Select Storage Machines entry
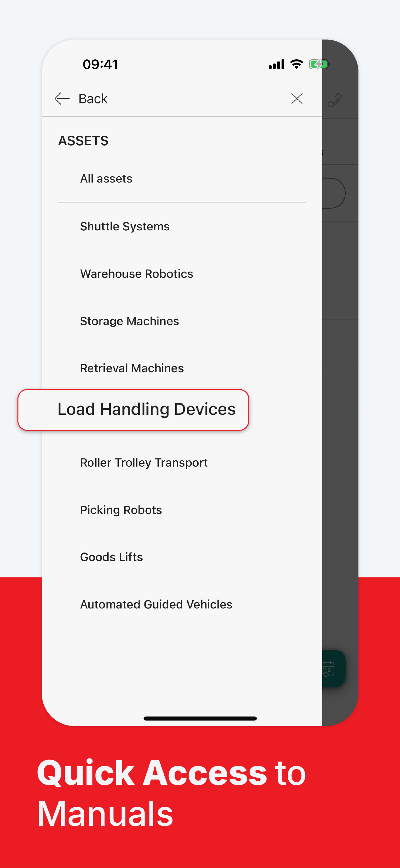Viewport: 400px width, 868px height. [x=182, y=321]
